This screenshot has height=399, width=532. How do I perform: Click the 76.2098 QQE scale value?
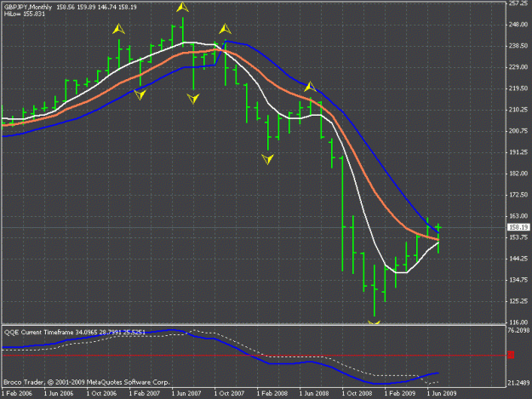pyautogui.click(x=518, y=330)
